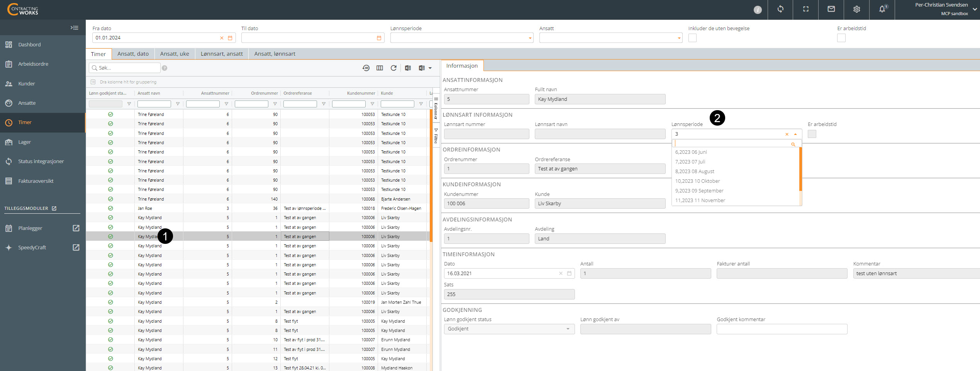Open user menu for Per-Christian Svendsen
Image resolution: width=980 pixels, height=371 pixels.
[946, 9]
